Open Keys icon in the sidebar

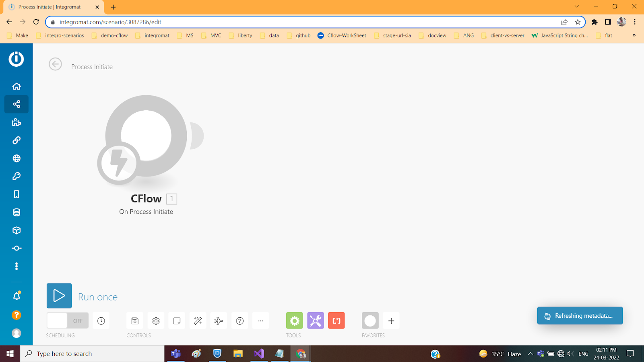coord(17,176)
